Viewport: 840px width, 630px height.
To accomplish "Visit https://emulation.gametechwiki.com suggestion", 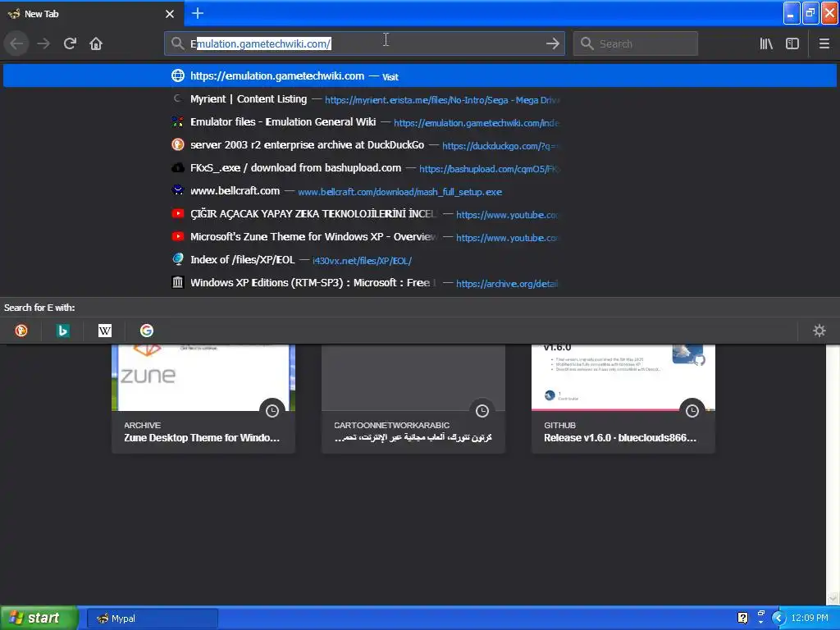I will 420,75.
